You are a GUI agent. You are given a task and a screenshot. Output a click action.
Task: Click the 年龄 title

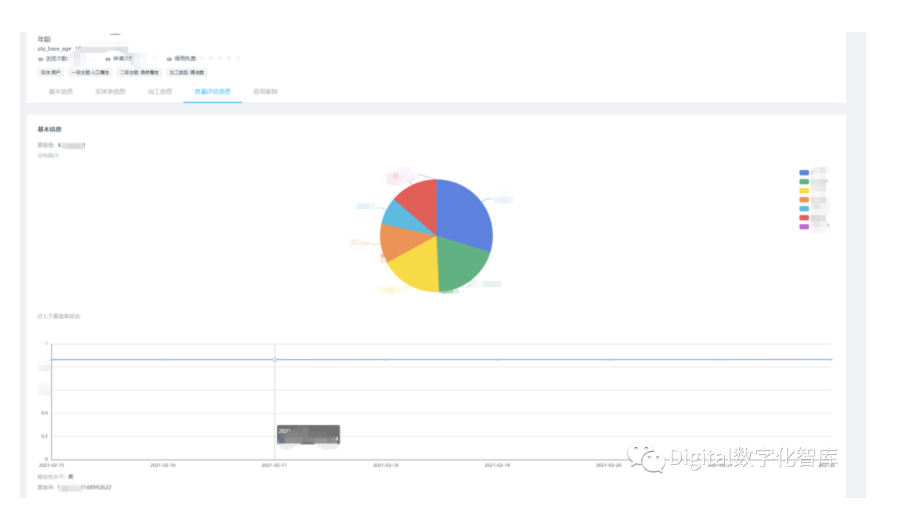(44, 39)
